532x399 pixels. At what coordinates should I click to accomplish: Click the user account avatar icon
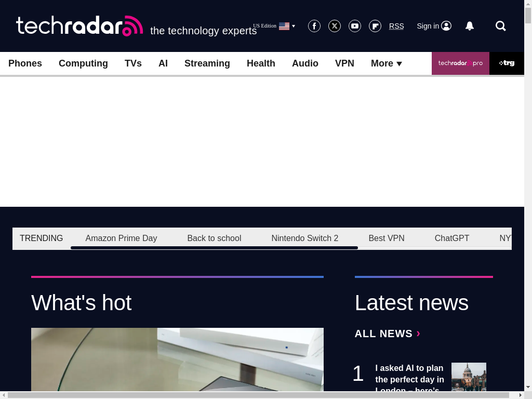(x=446, y=26)
